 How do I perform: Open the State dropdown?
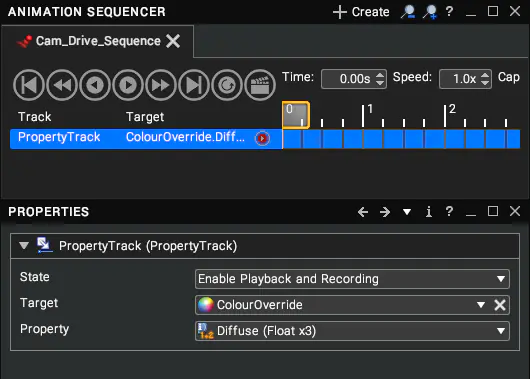tap(352, 279)
